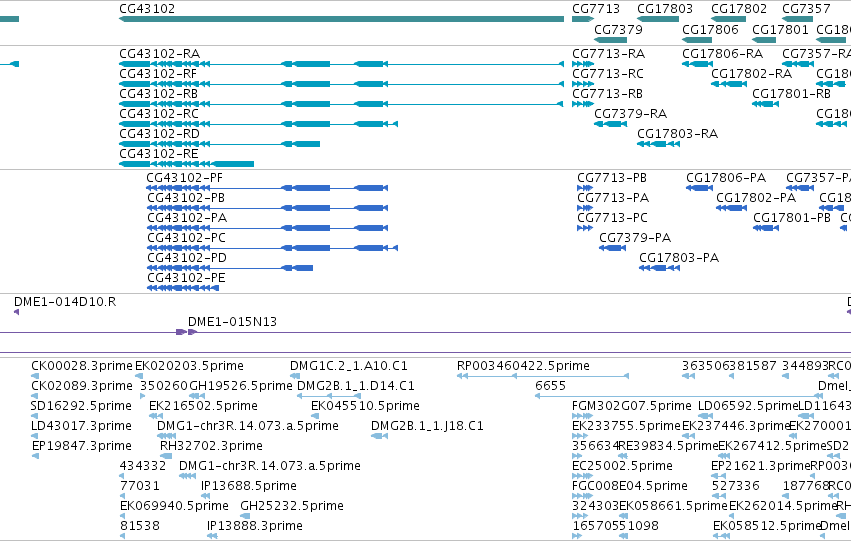
Task: Open protein CG43102-PA
Action: (x=187, y=218)
